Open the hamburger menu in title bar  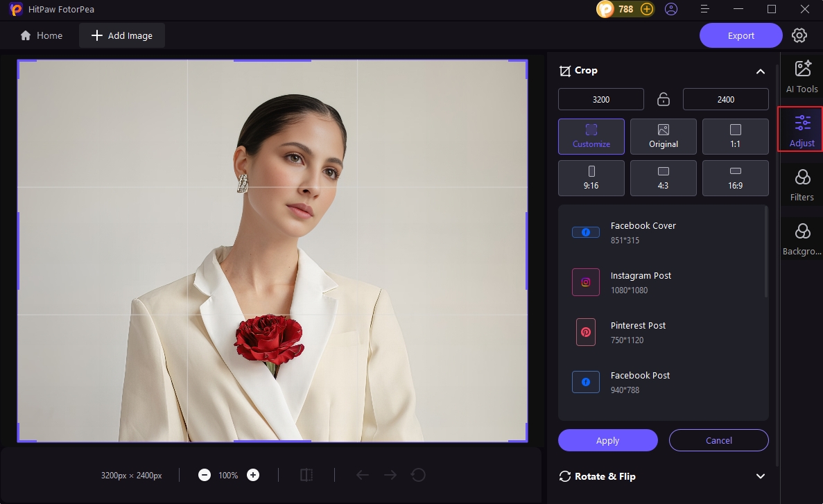point(705,9)
